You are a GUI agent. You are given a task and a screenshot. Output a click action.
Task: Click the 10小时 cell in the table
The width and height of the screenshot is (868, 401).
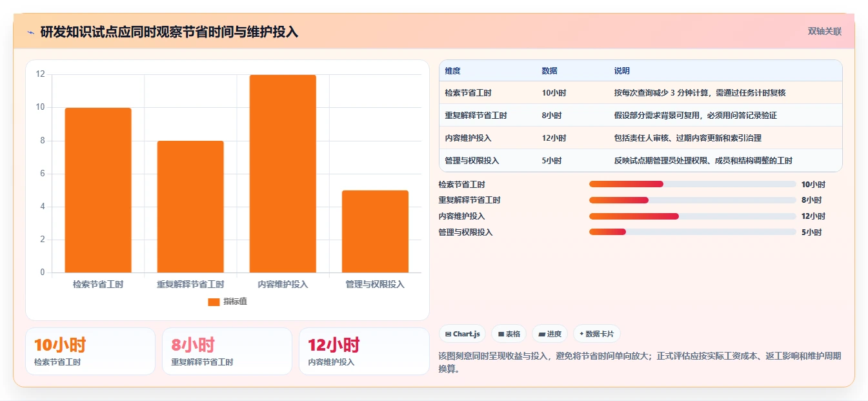pos(554,93)
